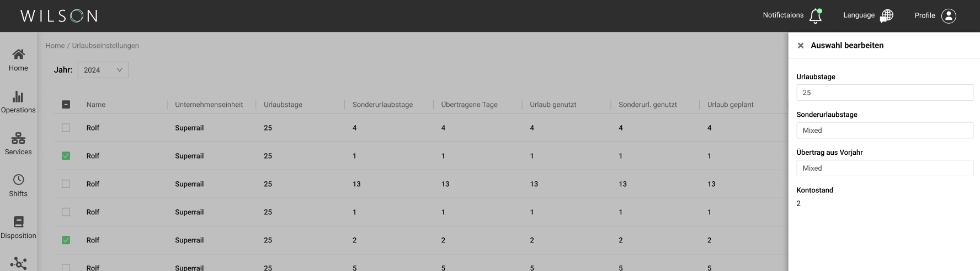The height and width of the screenshot is (271, 980).
Task: Open the Operations bar chart icon
Action: [x=18, y=96]
